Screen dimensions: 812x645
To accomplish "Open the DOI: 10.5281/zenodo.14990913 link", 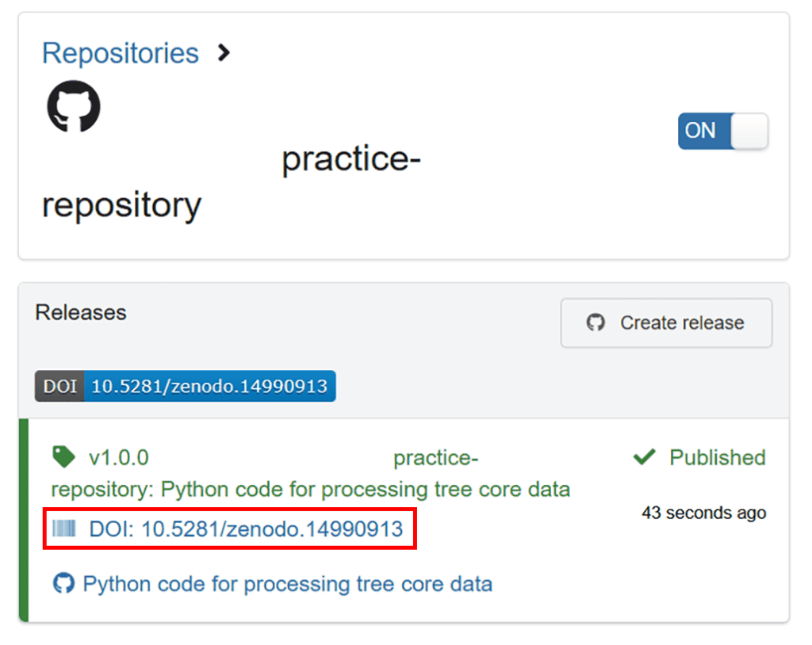I will tap(246, 529).
